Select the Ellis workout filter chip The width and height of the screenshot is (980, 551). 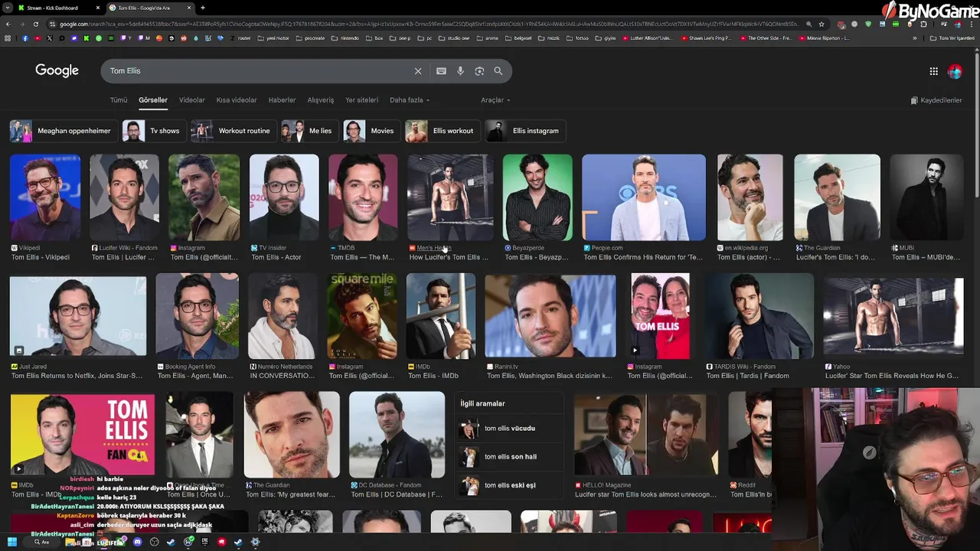pyautogui.click(x=443, y=131)
